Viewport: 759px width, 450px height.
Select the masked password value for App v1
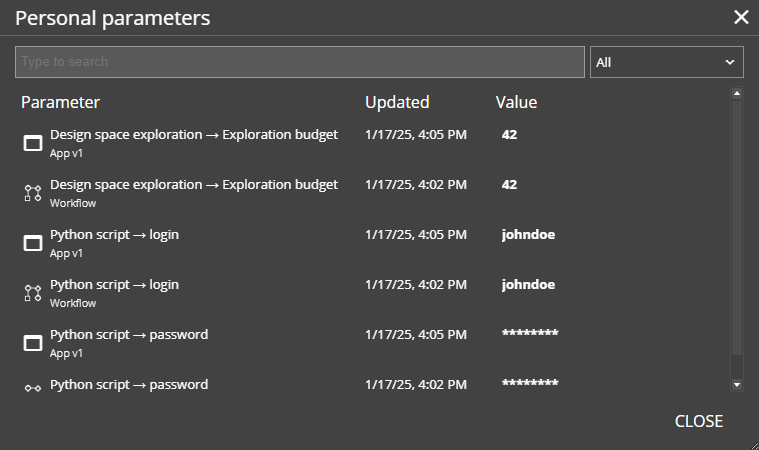[530, 335]
